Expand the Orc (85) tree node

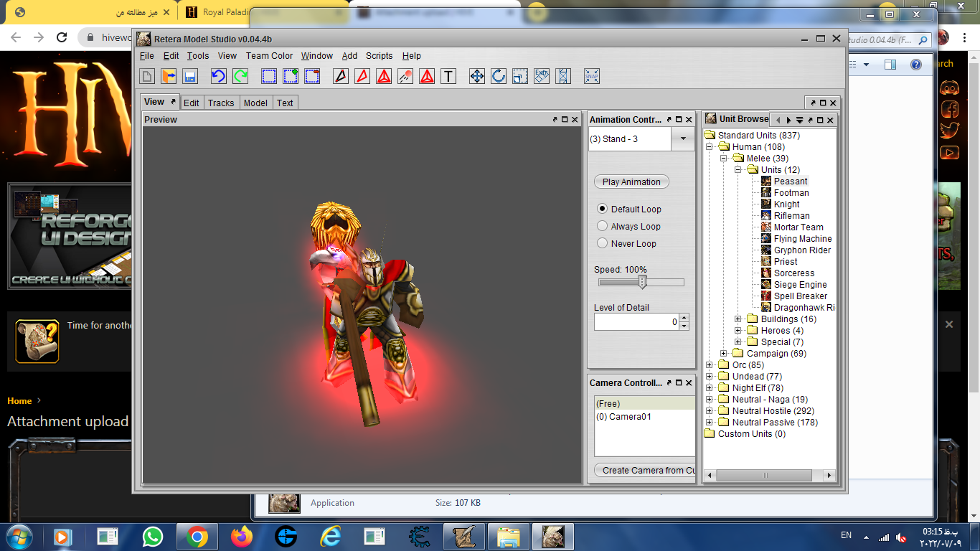(710, 365)
